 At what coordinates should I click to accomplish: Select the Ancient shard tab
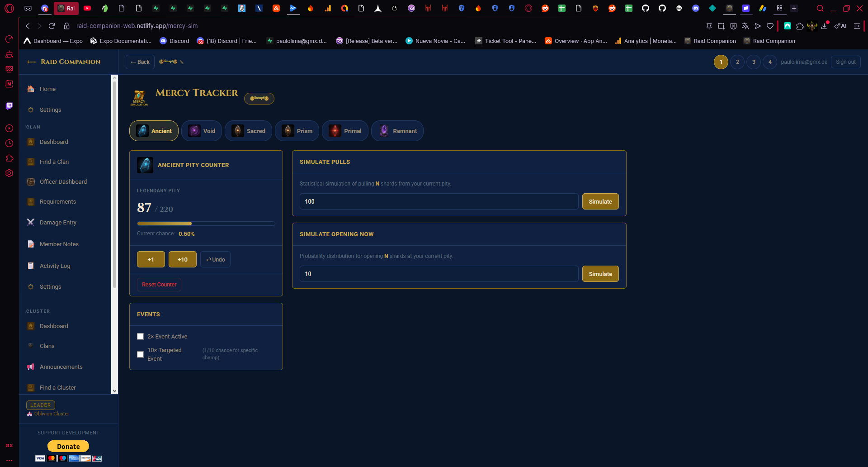pos(154,131)
